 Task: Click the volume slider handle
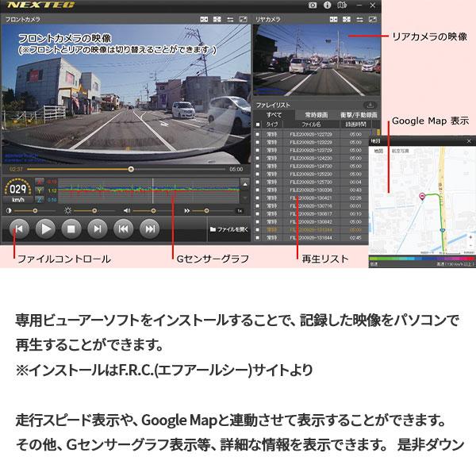tap(153, 211)
